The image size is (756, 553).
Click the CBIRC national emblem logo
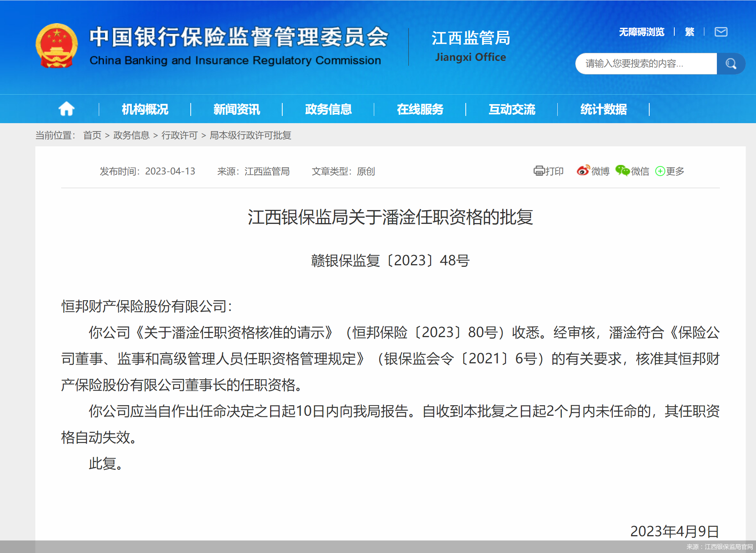tap(57, 46)
